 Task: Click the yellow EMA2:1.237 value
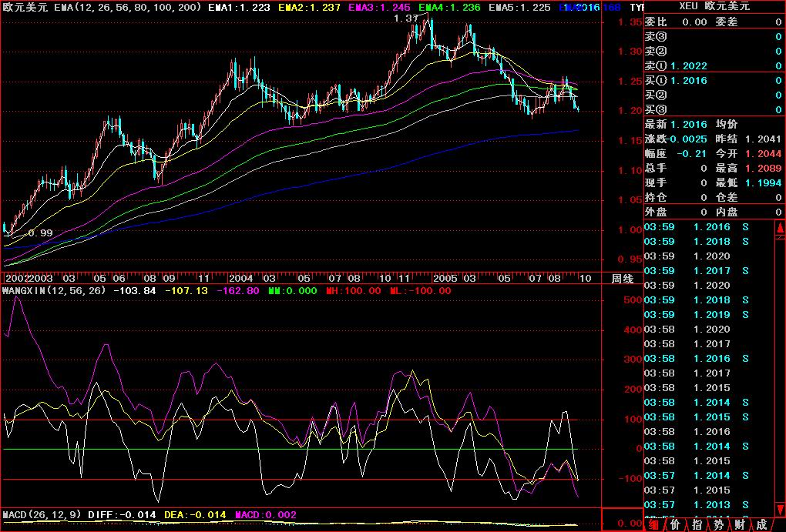(309, 8)
